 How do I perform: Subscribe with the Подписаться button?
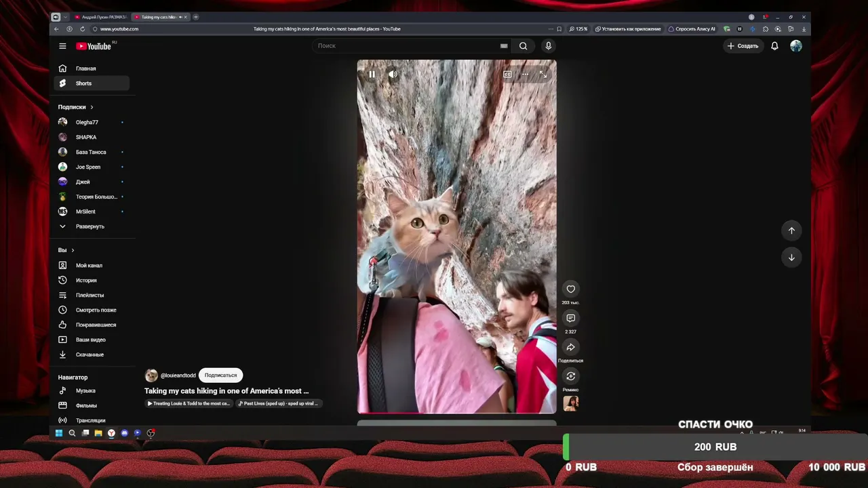coord(221,375)
